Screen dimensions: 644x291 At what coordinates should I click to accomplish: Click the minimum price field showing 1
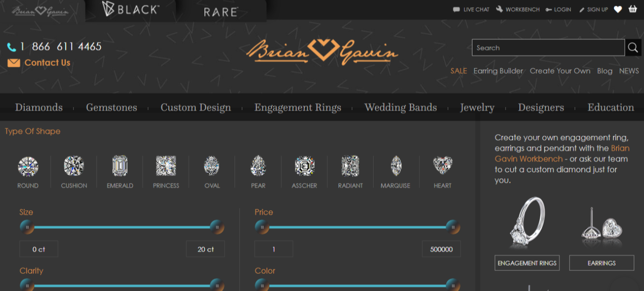274,249
